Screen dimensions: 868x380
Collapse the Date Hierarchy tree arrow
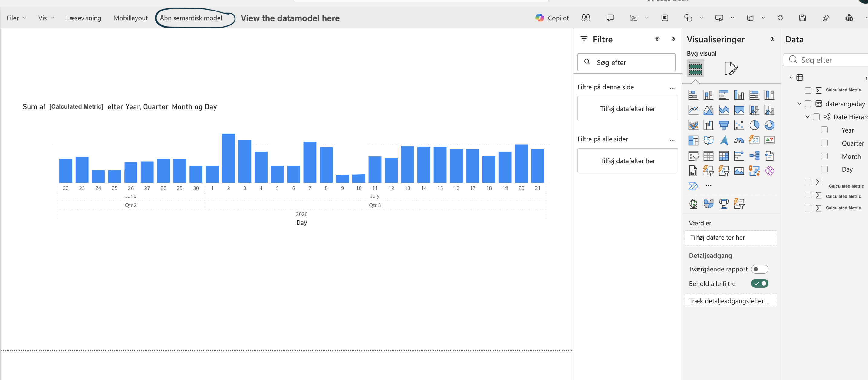(807, 117)
